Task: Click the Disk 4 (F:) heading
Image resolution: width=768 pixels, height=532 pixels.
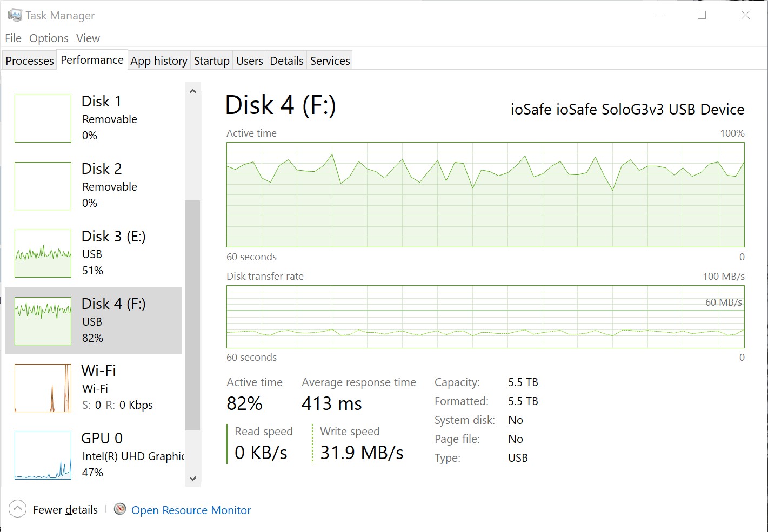Action: (281, 105)
